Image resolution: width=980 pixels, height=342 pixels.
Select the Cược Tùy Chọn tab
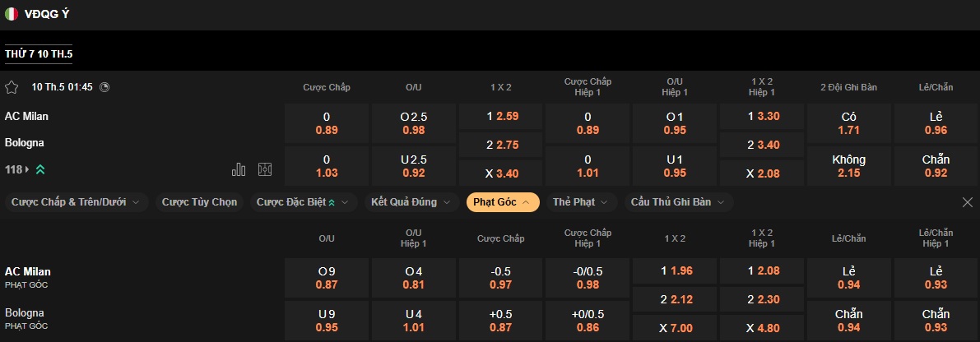click(199, 202)
